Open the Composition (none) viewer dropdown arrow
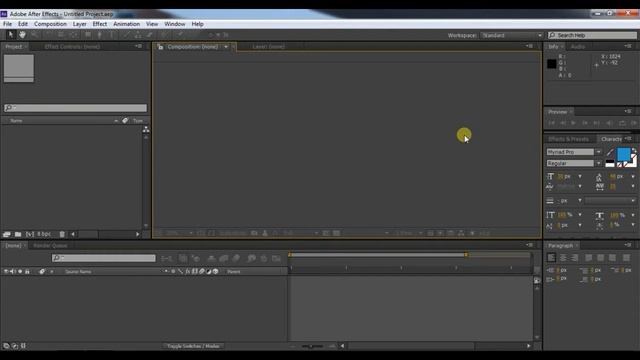640x360 pixels. tap(226, 47)
